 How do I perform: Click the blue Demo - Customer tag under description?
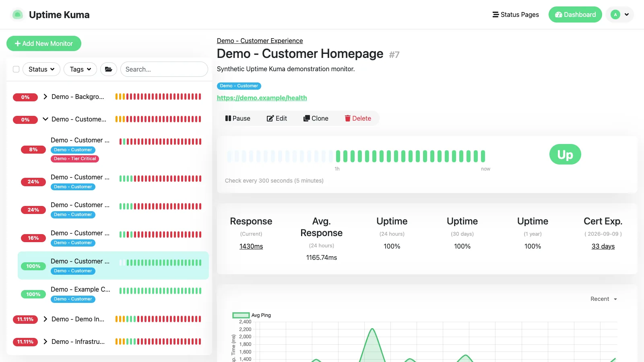[239, 86]
